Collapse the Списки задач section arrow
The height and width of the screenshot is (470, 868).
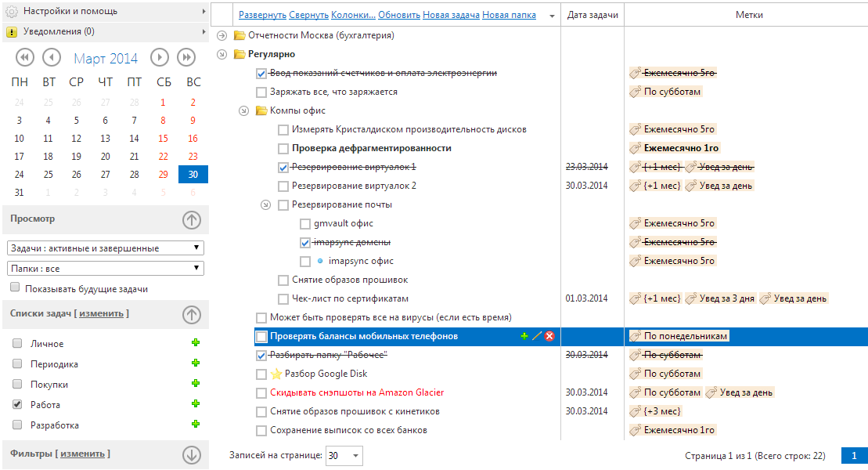tap(192, 315)
